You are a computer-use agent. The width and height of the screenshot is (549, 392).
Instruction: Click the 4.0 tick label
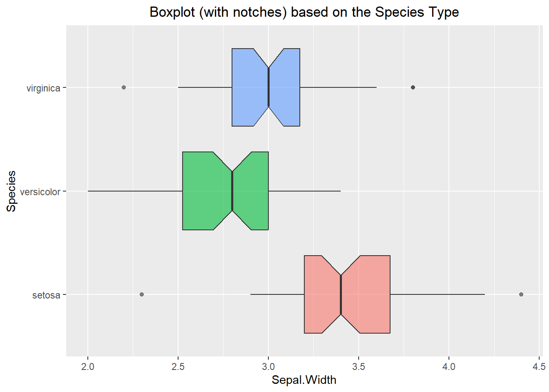pyautogui.click(x=449, y=366)
